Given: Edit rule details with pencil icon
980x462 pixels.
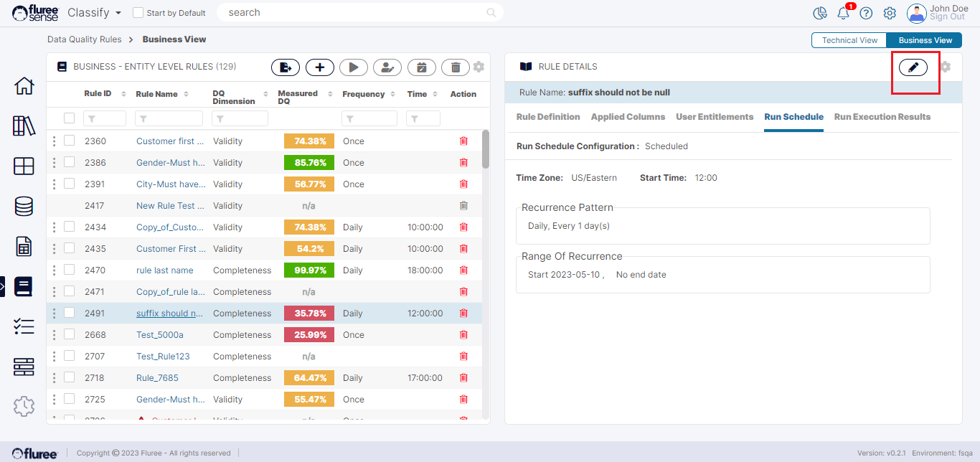Looking at the screenshot, I should tap(913, 67).
